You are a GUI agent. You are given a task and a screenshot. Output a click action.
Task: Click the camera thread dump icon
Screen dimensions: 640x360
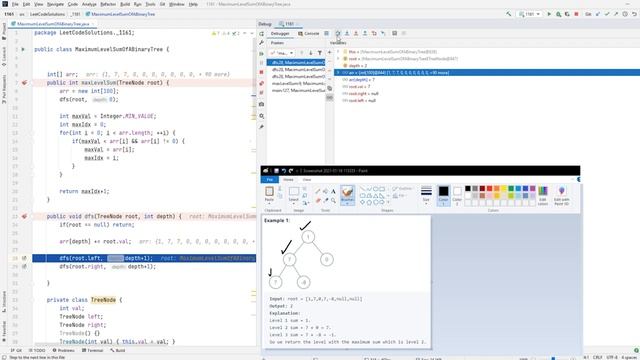(262, 104)
